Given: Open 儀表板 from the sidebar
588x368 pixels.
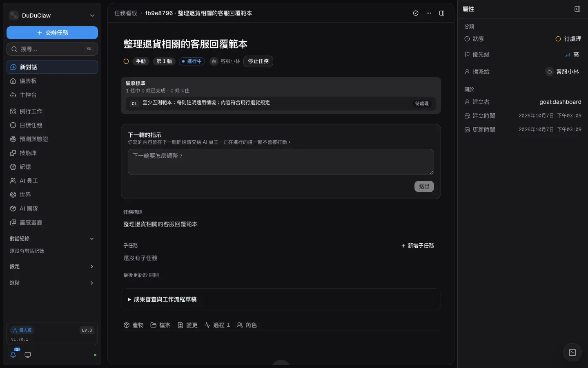Looking at the screenshot, I should 52,81.
